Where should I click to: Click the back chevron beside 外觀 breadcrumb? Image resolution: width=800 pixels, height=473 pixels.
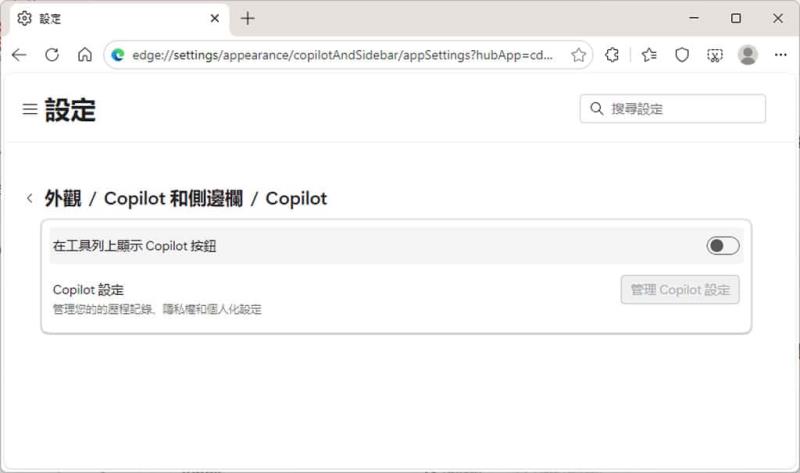pos(30,198)
